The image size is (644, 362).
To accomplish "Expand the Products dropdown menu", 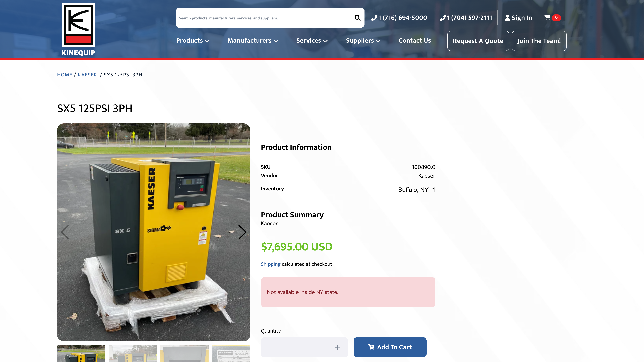I will click(x=193, y=40).
